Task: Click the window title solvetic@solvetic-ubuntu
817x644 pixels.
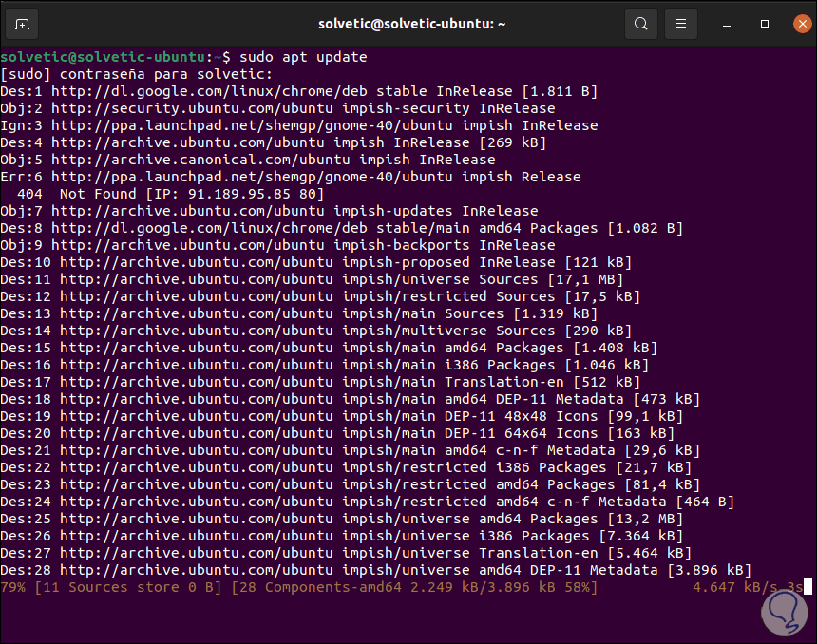Action: [x=410, y=23]
